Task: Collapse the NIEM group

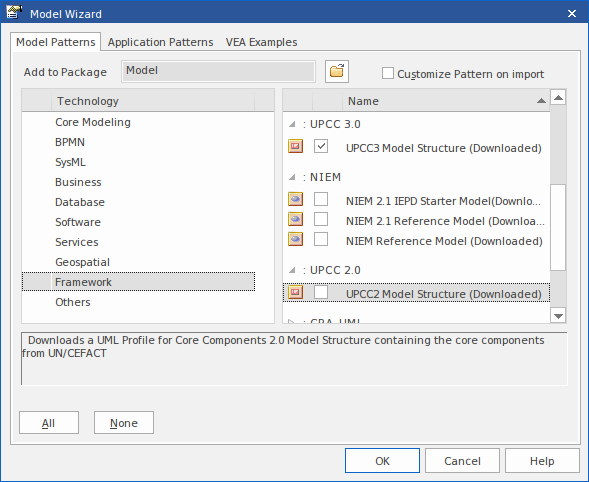Action: [292, 177]
